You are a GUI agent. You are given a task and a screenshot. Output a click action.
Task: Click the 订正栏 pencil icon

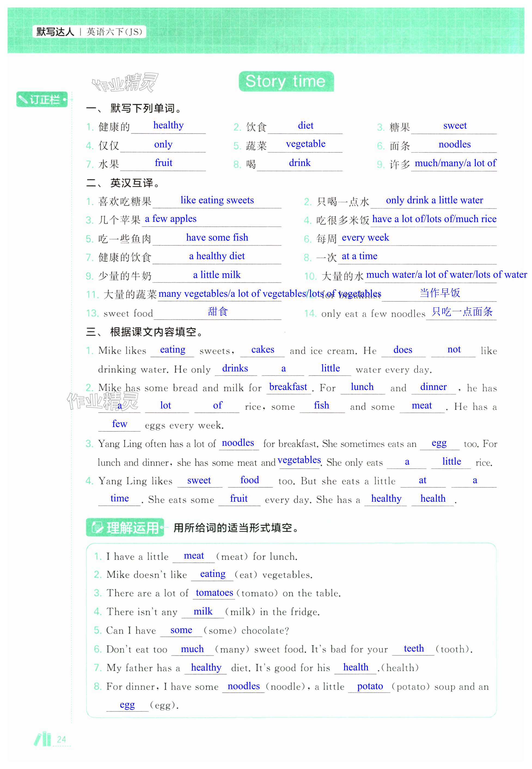23,99
